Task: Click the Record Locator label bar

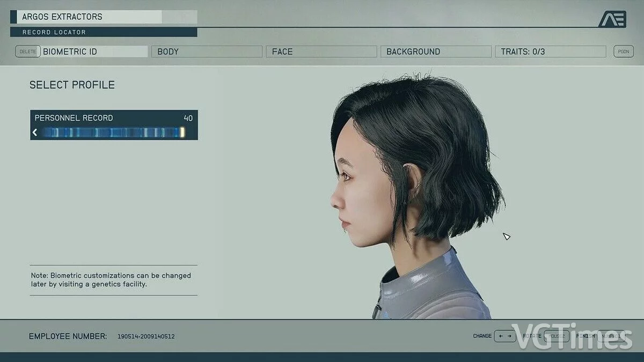Action: [103, 32]
